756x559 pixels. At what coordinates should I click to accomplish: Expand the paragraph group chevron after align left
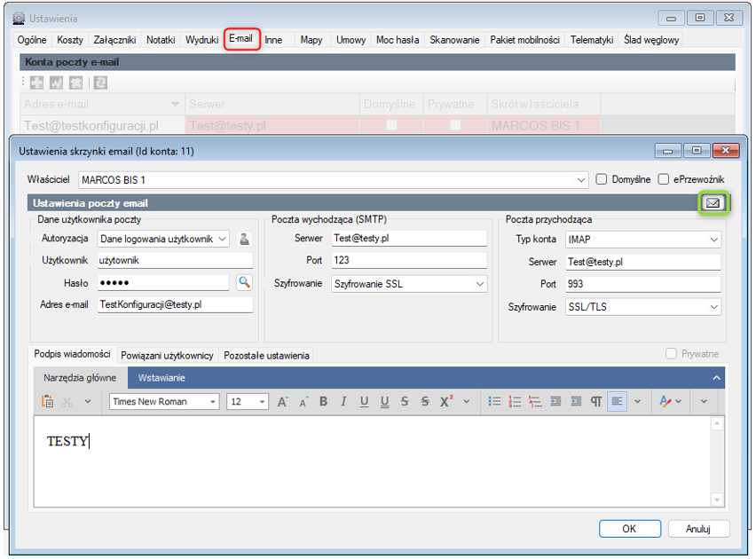point(637,401)
